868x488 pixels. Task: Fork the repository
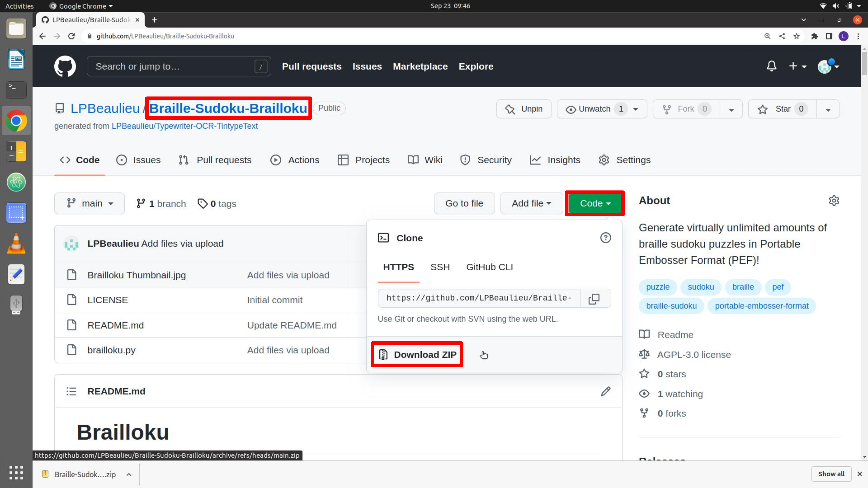(686, 109)
